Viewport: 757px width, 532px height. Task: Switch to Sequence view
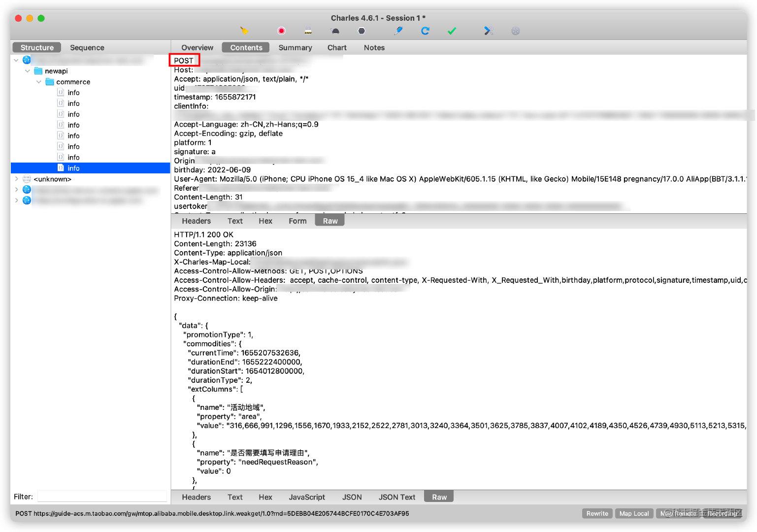[87, 48]
